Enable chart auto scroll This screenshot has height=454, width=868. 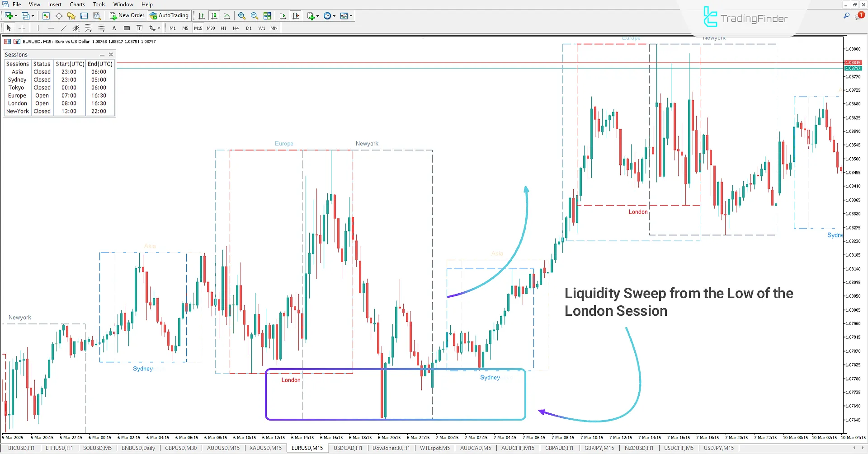click(283, 15)
